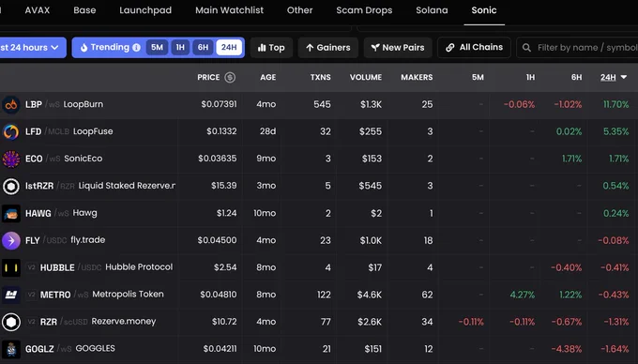638x364 pixels.
Task: Click the 11.70% 24H change value
Action: [616, 104]
